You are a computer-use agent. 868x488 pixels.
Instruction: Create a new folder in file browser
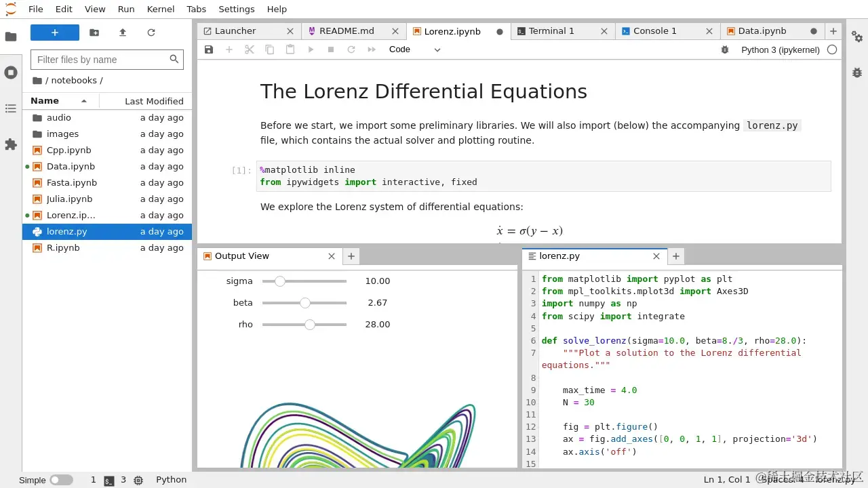click(x=94, y=33)
